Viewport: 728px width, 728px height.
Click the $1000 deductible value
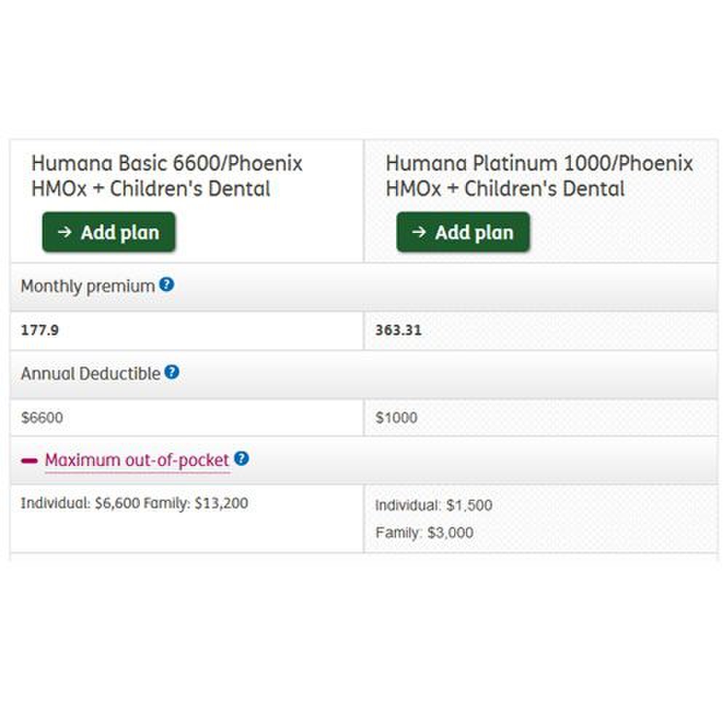coord(396,418)
